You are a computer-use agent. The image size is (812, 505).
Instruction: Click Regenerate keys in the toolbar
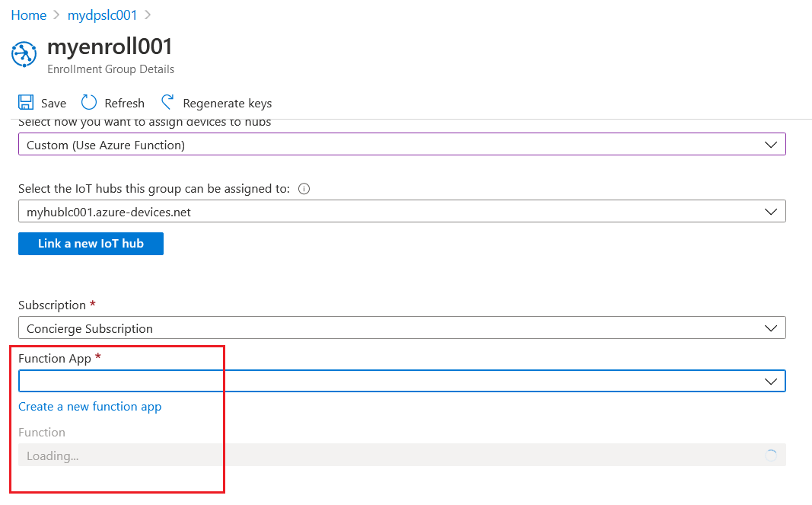(228, 104)
